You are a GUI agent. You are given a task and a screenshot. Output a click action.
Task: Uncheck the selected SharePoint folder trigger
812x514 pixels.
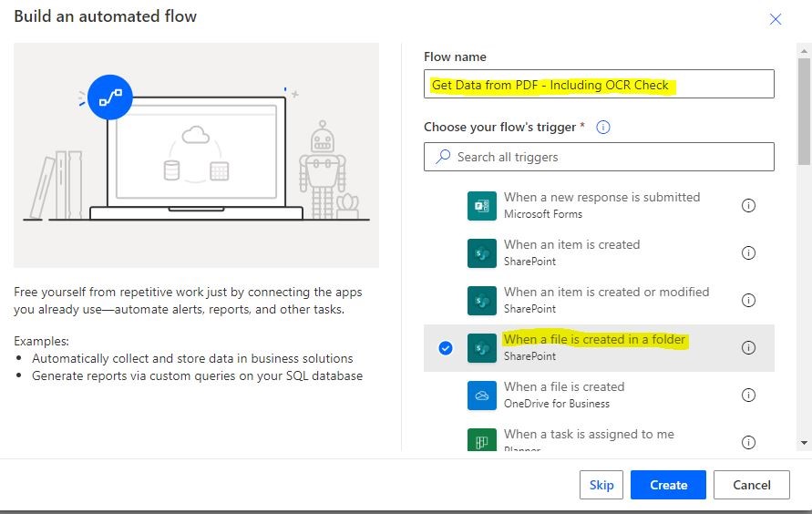(446, 348)
